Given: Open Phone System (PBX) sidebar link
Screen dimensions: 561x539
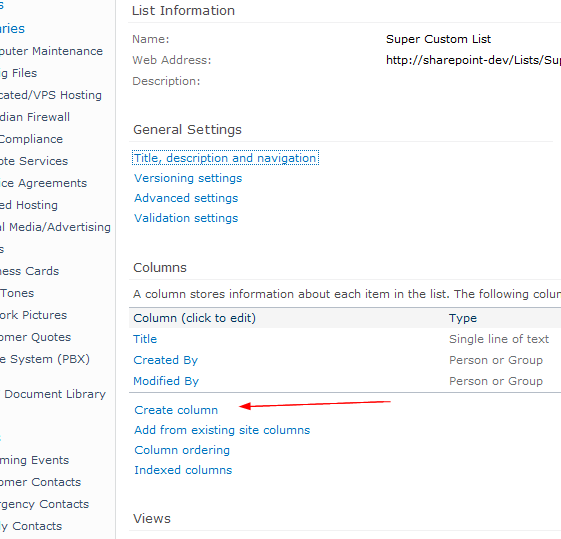Looking at the screenshot, I should point(45,359).
